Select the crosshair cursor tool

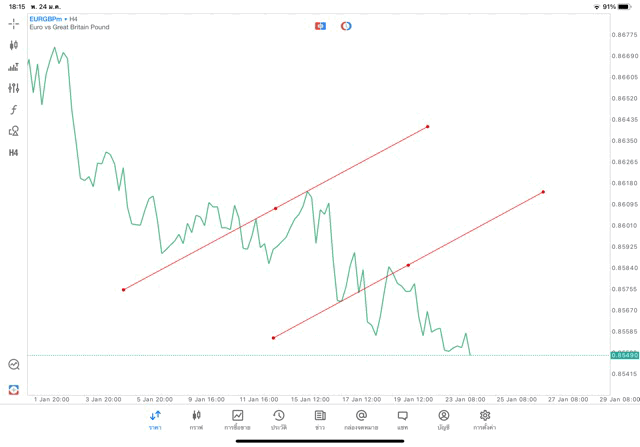[x=14, y=24]
